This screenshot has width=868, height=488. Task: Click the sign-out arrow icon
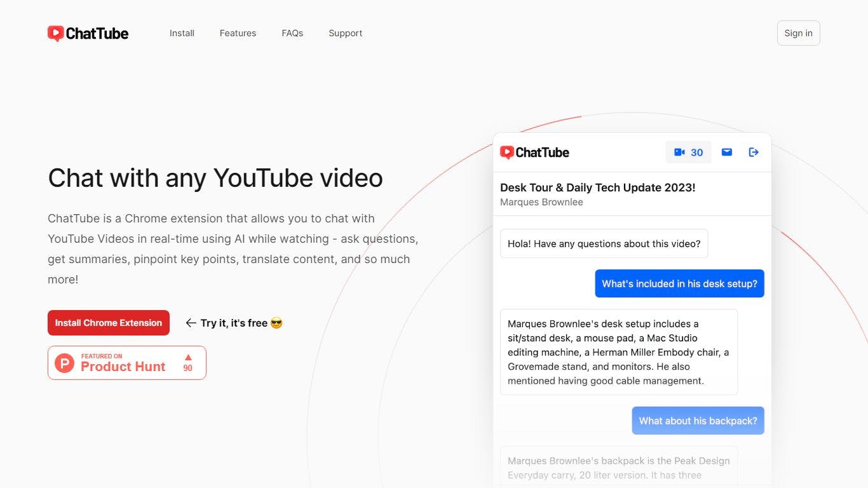[754, 152]
